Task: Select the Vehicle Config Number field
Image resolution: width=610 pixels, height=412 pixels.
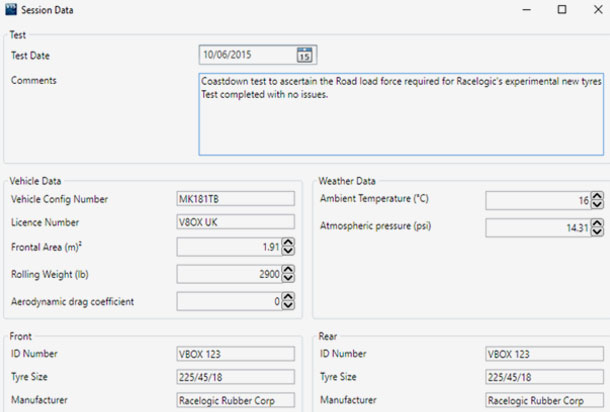Action: [x=235, y=199]
